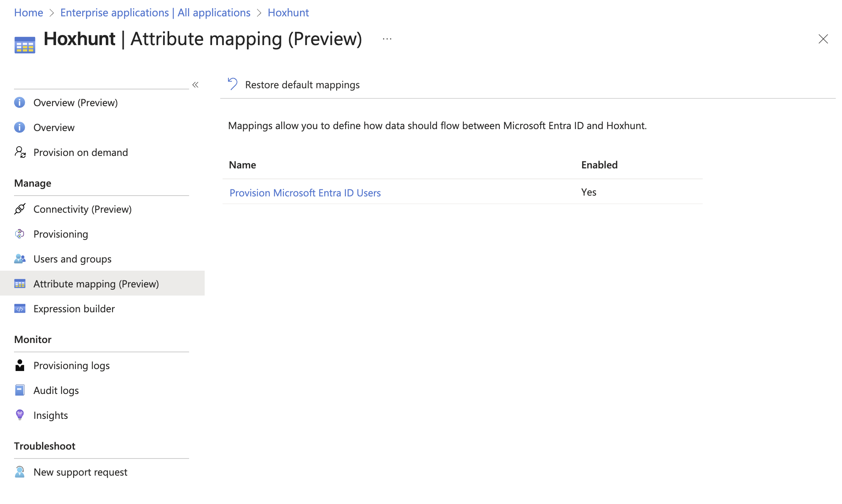Open Enterprise applications | All applications breadcrumb
842x504 pixels.
(155, 12)
